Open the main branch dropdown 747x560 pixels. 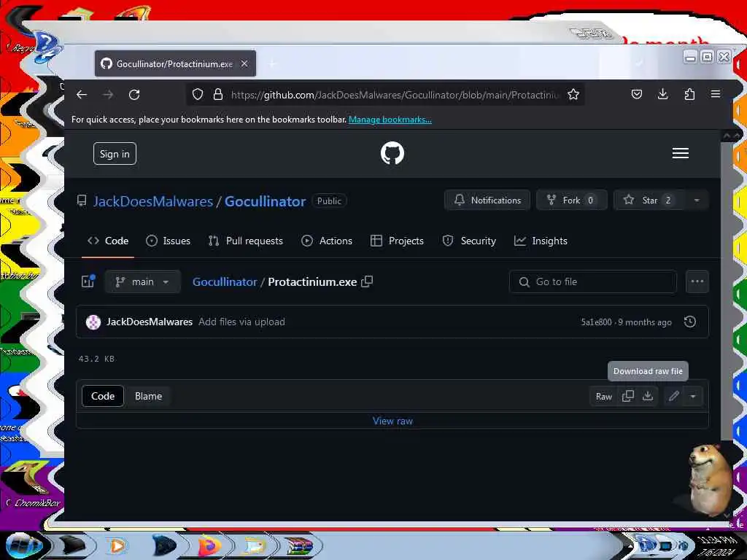point(142,281)
